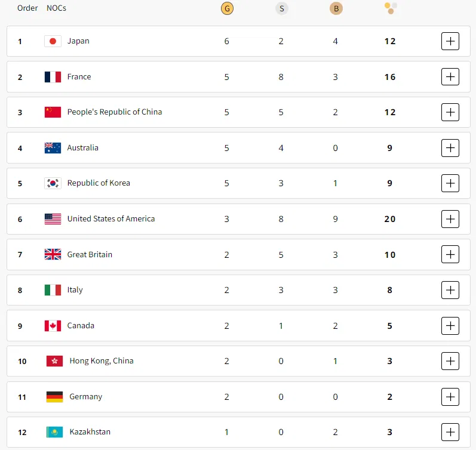Click the Order column header

[x=27, y=8]
